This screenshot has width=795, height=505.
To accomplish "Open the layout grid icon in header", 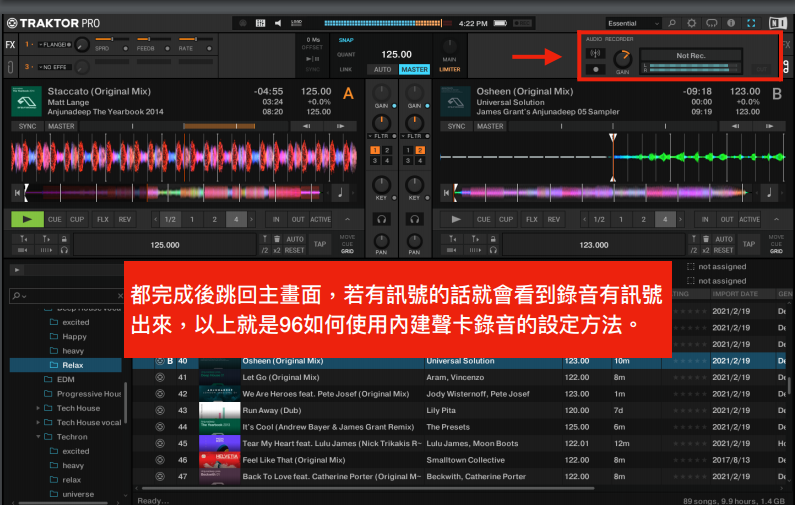I will tap(261, 23).
